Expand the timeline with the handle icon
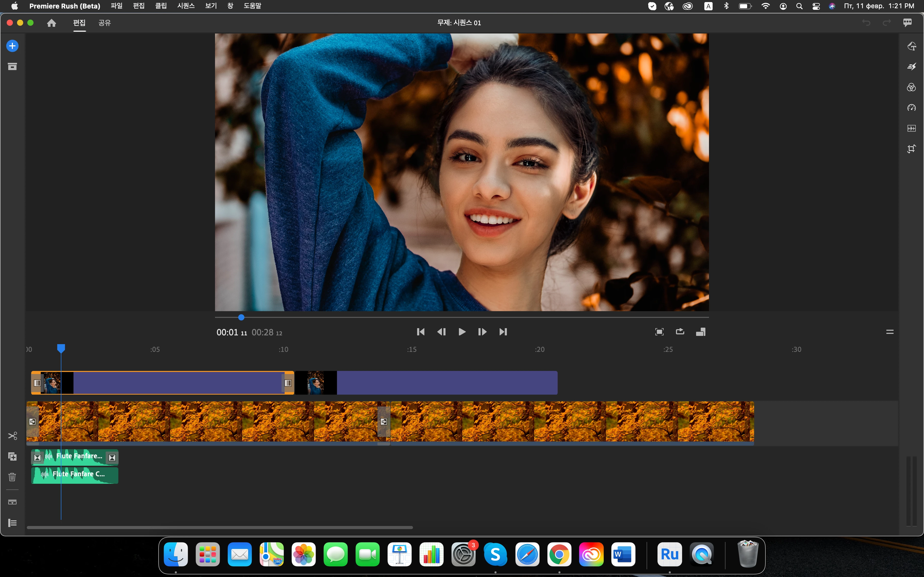 click(890, 332)
